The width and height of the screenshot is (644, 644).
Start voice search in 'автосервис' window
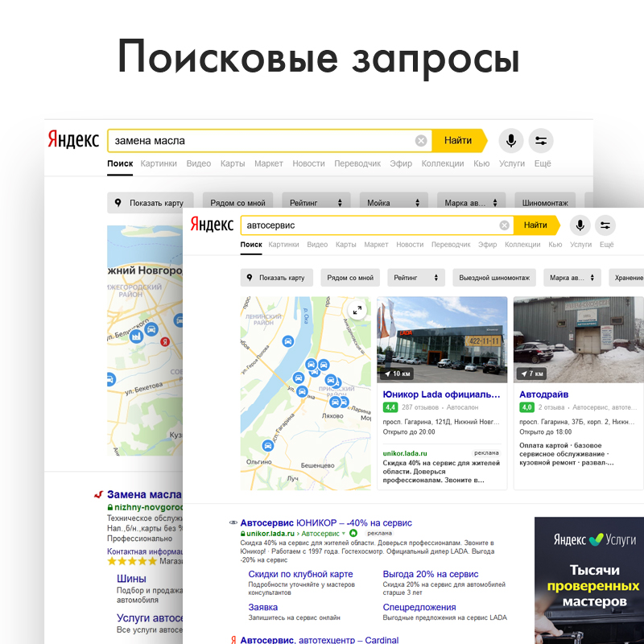coord(580,225)
